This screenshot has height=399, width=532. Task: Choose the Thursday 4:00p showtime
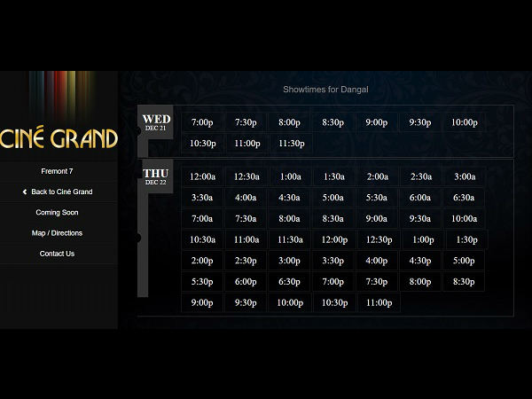[x=377, y=261]
